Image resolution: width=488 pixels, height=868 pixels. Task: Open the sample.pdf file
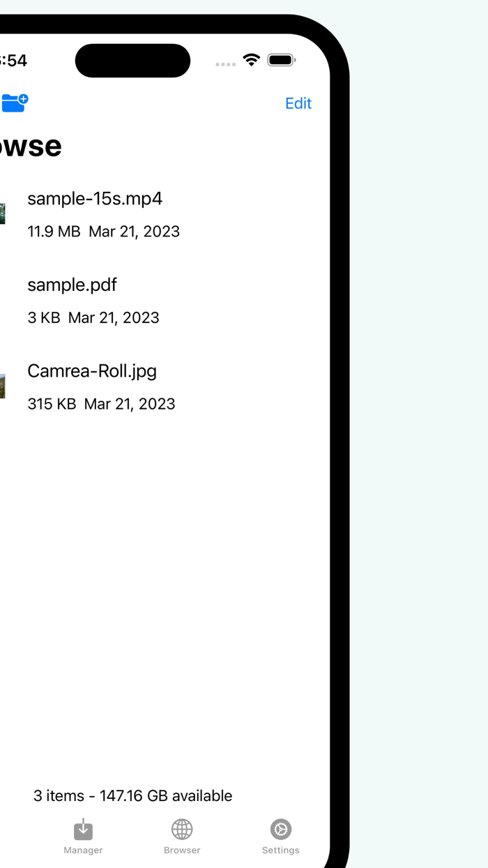(x=73, y=285)
